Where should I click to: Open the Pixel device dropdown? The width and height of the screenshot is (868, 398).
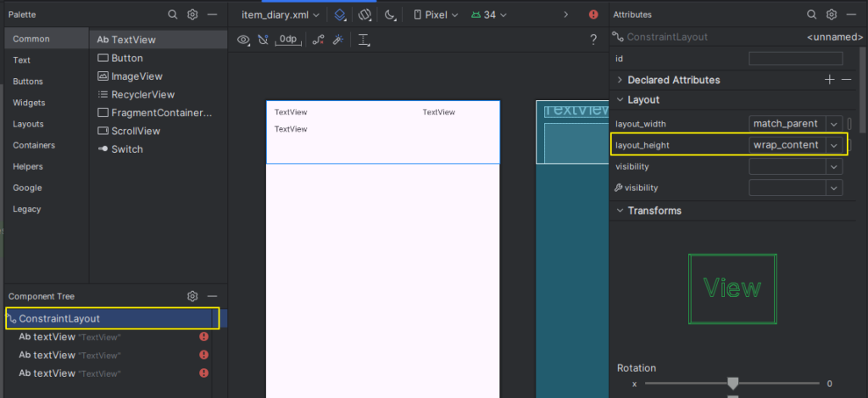[437, 15]
